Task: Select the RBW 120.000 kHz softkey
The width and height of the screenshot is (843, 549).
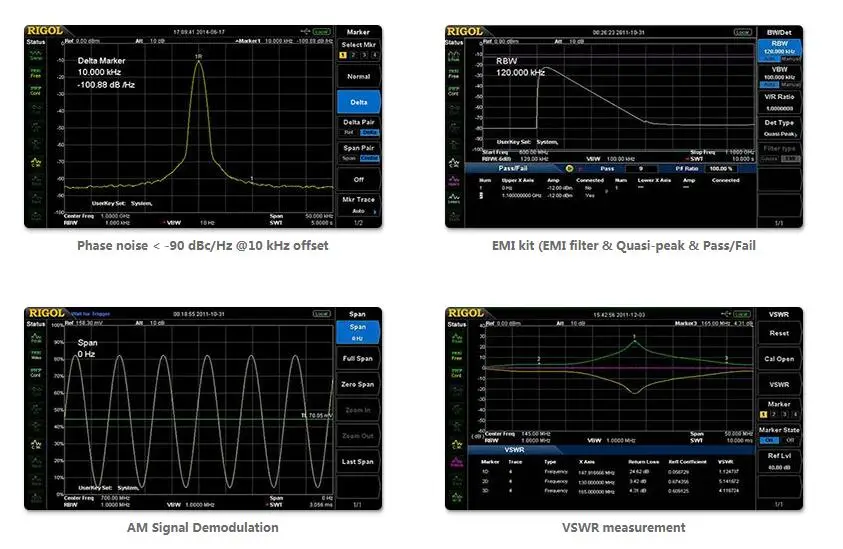Action: coord(780,51)
